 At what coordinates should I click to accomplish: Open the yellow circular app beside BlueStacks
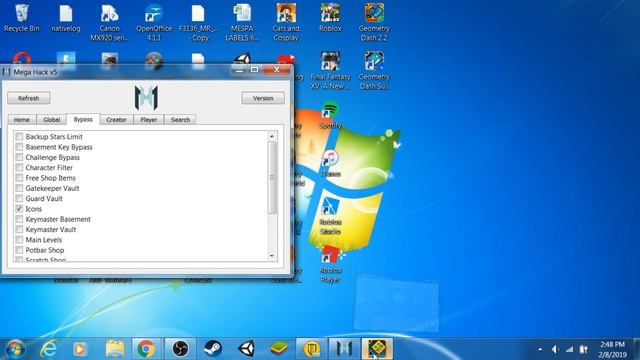coord(311,349)
